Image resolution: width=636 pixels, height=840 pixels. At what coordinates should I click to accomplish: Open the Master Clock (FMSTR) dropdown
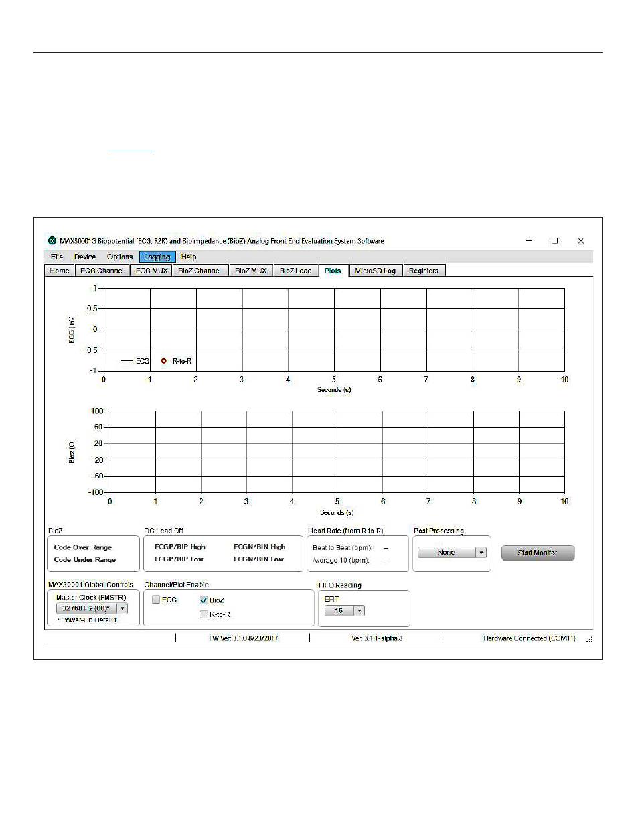[92, 608]
